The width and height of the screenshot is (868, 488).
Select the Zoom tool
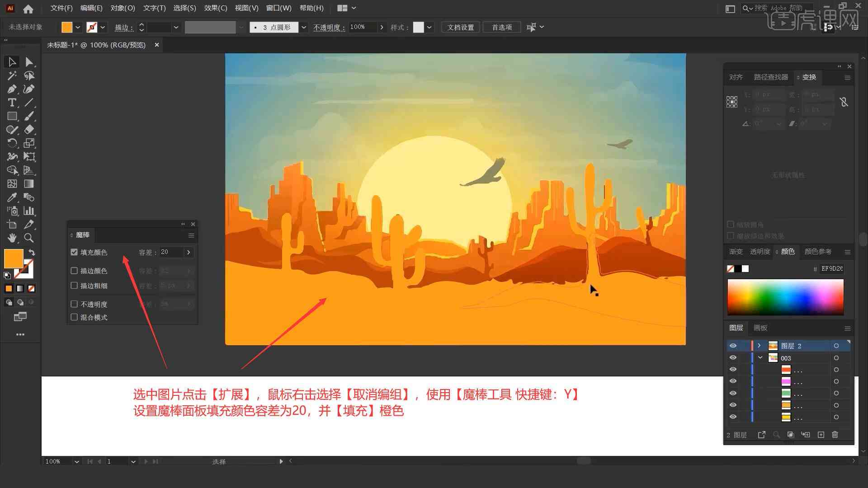tap(29, 238)
